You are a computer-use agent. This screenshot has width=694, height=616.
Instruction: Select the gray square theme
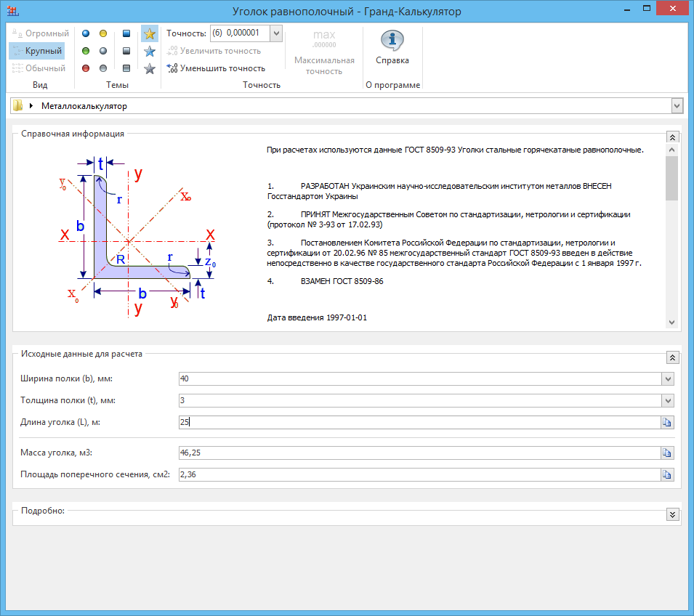pos(126,68)
